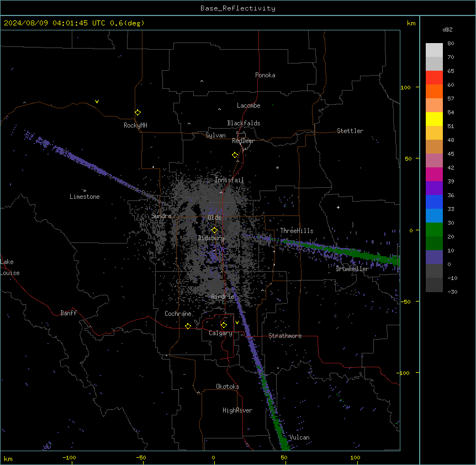Select the Stettler label
Screen dimensions: 476x465
tap(350, 131)
